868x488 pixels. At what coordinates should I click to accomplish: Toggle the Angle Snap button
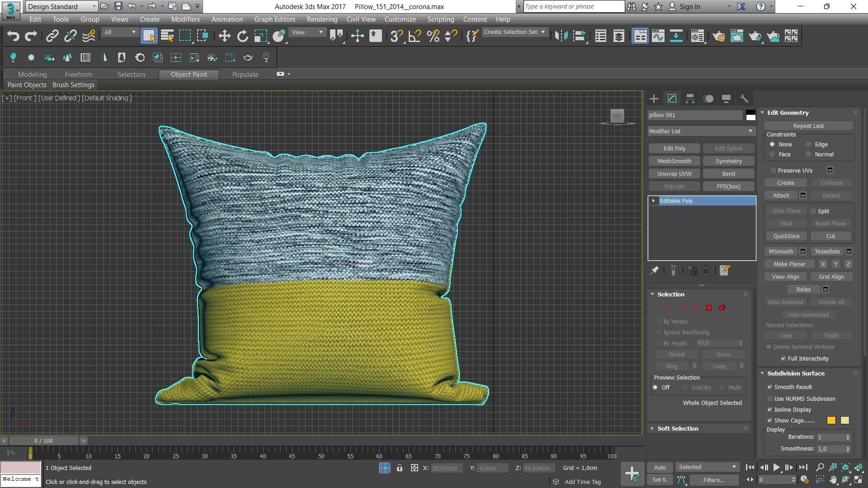coord(415,36)
